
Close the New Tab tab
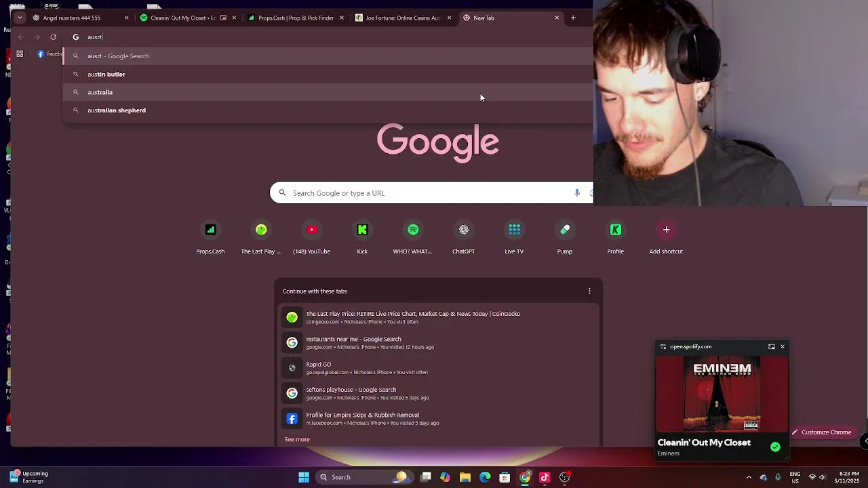coord(557,18)
